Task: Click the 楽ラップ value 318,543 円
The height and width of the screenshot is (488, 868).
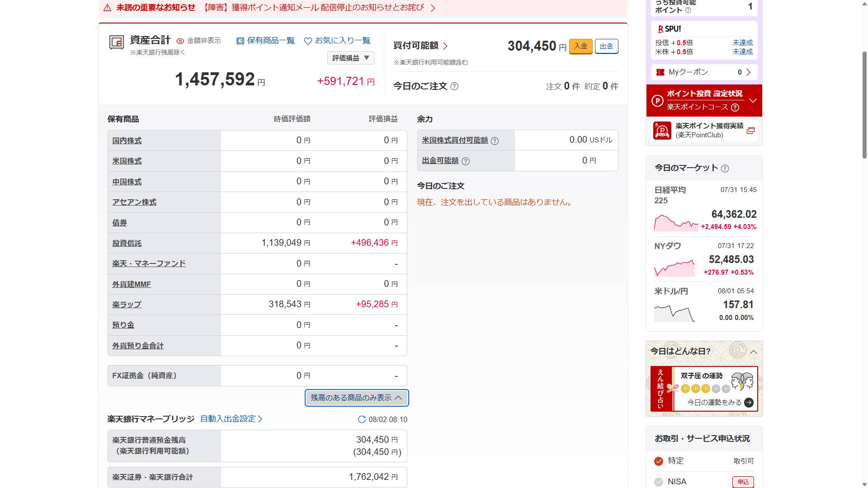Action: point(289,305)
